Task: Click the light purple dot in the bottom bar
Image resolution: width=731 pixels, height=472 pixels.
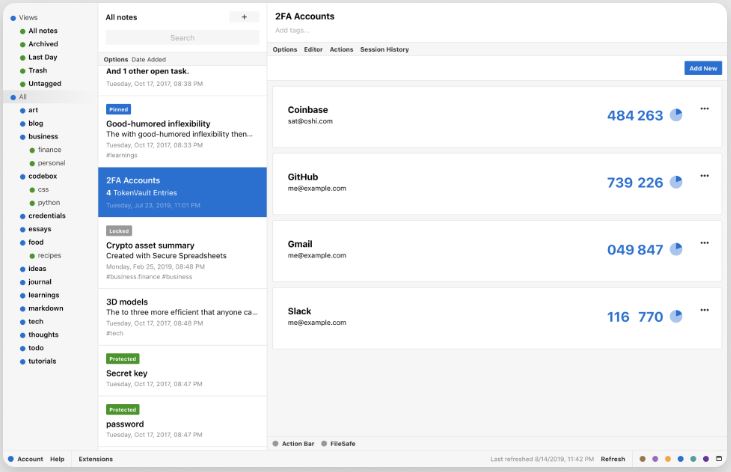Action: click(655, 459)
